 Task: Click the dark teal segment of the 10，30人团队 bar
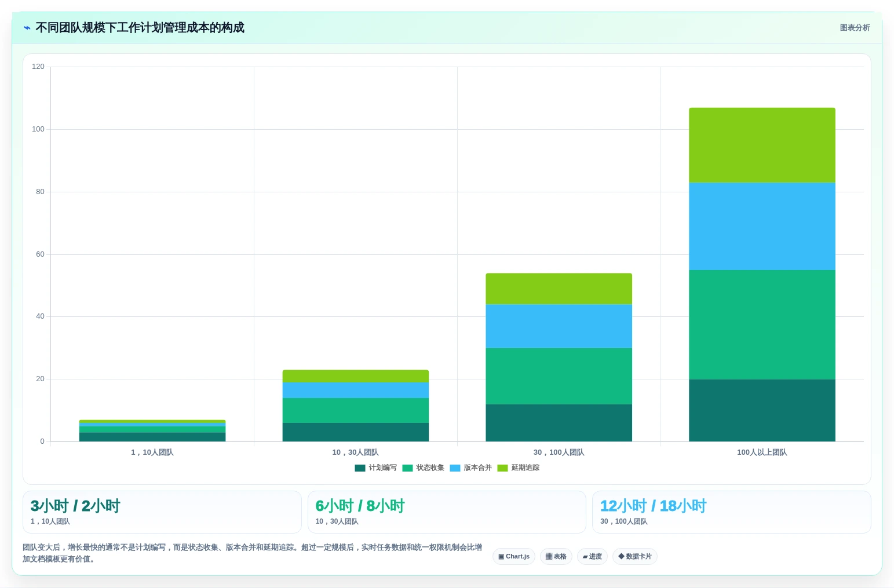(x=355, y=432)
